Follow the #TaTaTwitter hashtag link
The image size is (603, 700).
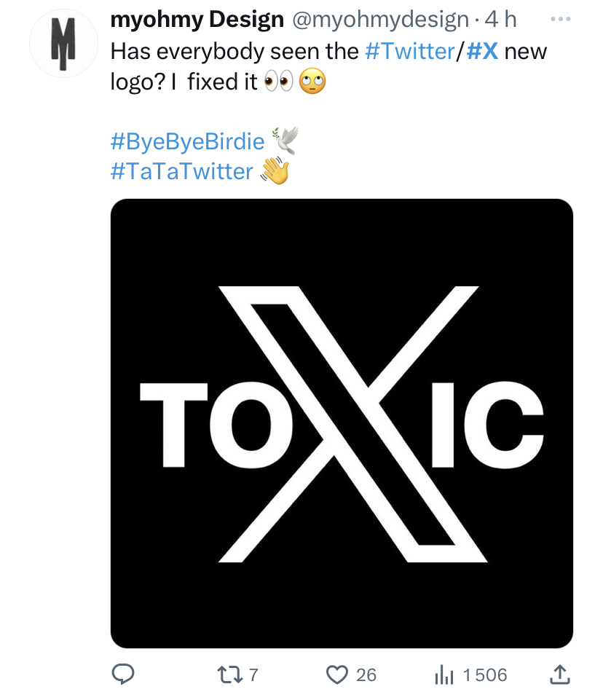pos(181,171)
